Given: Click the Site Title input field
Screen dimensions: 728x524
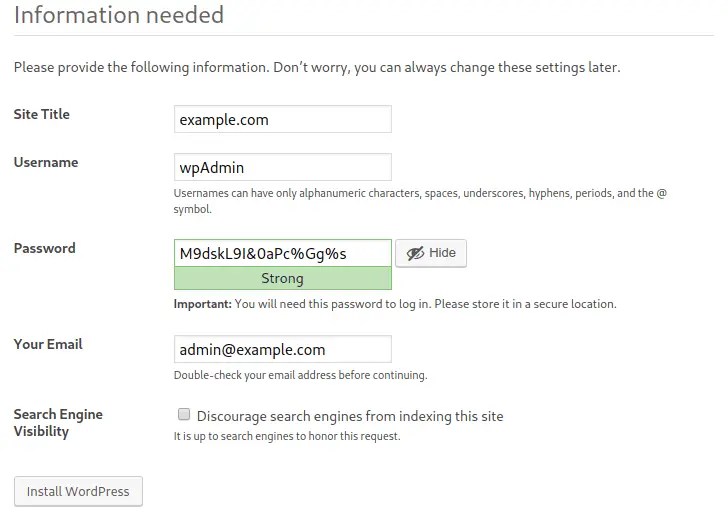Looking at the screenshot, I should point(283,119).
